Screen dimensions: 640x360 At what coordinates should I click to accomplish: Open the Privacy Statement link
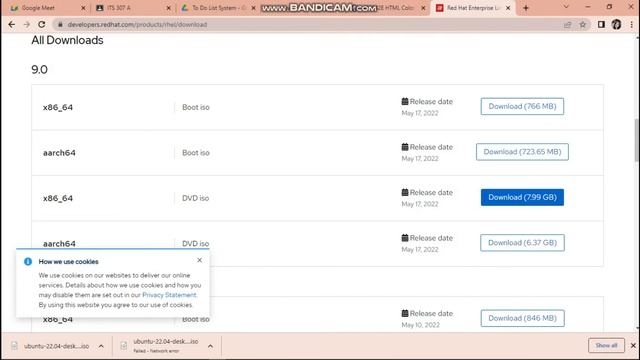click(169, 295)
